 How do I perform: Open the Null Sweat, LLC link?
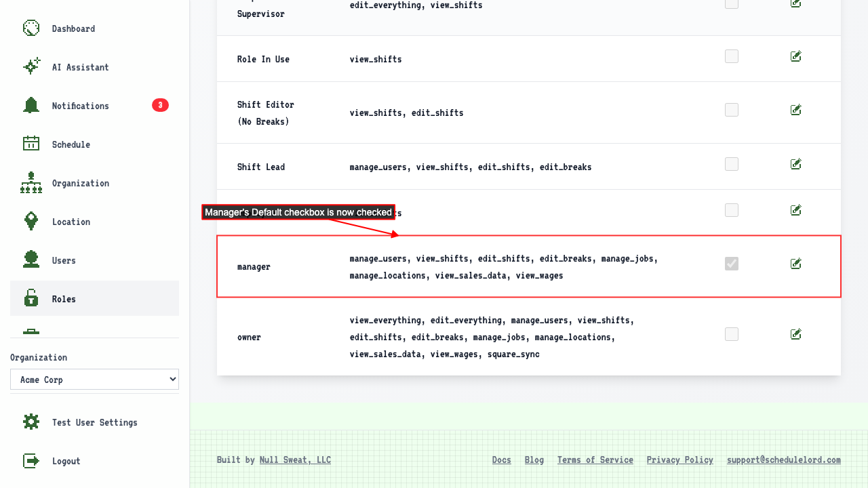pyautogui.click(x=295, y=460)
